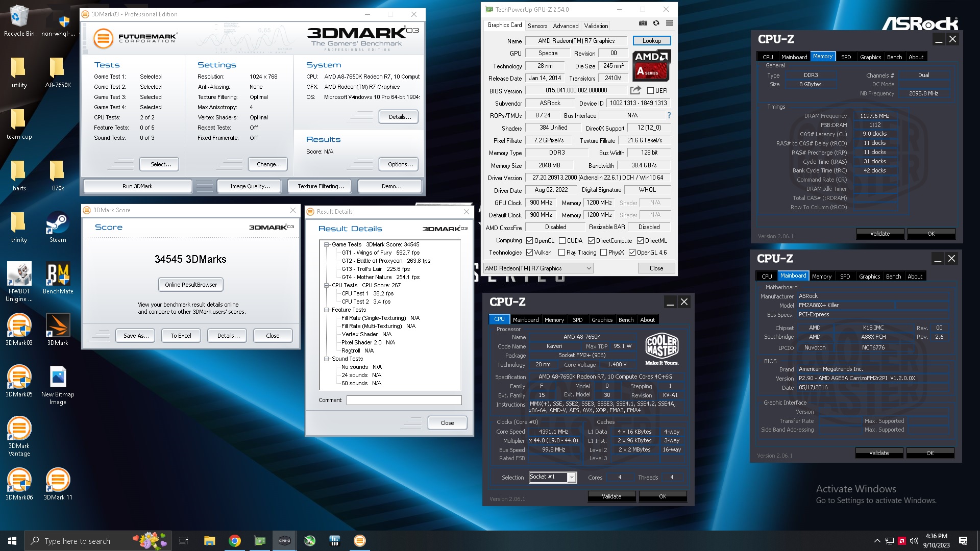This screenshot has width=980, height=551.
Task: Click Type here to search box
Action: [97, 541]
